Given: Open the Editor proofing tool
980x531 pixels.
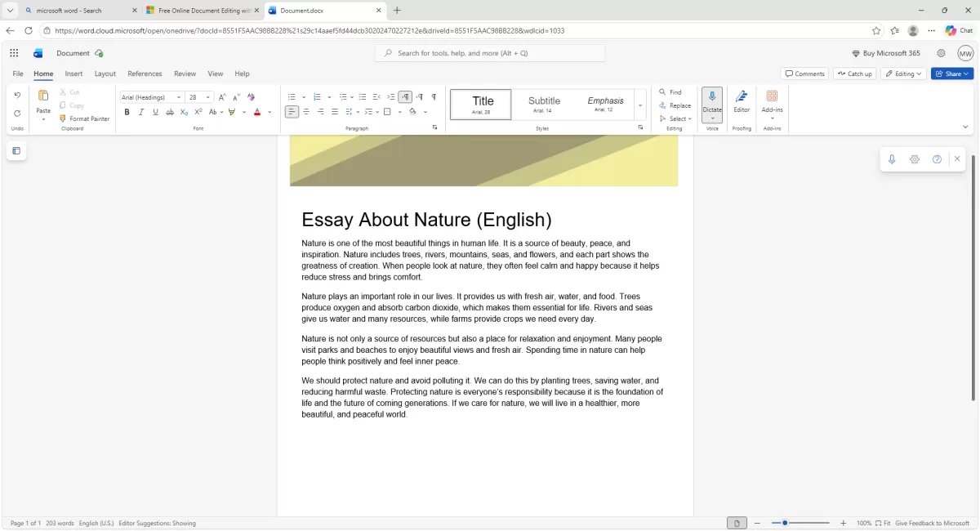Looking at the screenshot, I should coord(742,100).
